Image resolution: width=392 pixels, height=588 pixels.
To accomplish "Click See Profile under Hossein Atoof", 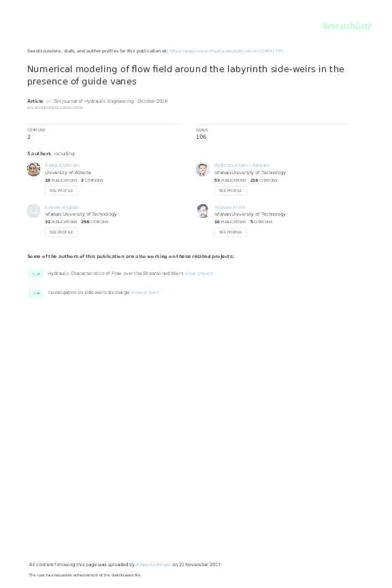I will point(230,232).
